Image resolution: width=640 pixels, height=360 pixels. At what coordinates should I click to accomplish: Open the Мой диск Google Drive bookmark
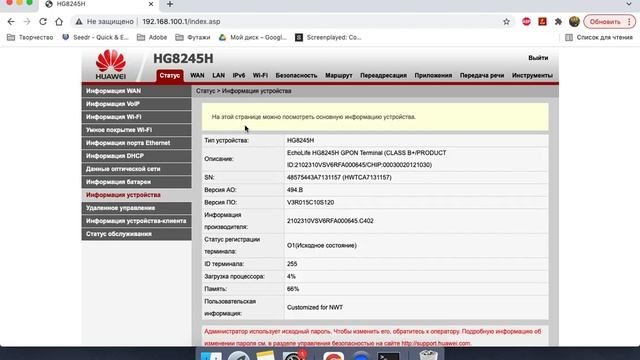pos(253,37)
